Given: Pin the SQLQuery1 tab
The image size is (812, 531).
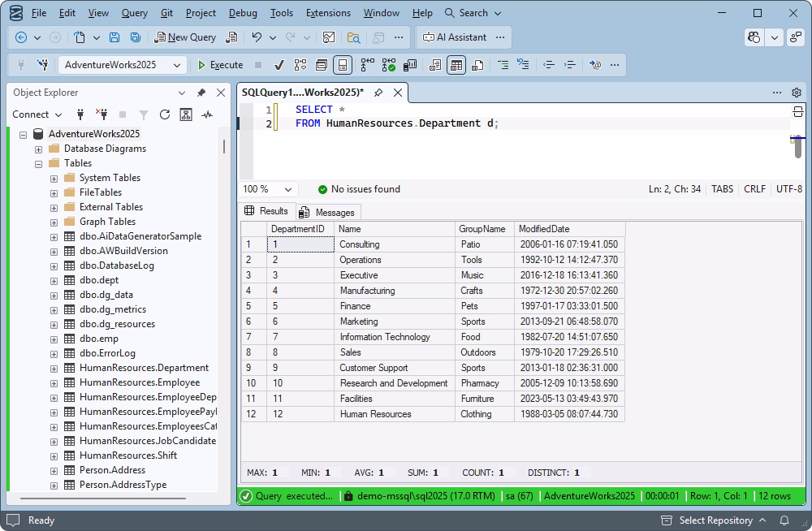Looking at the screenshot, I should coord(378,93).
